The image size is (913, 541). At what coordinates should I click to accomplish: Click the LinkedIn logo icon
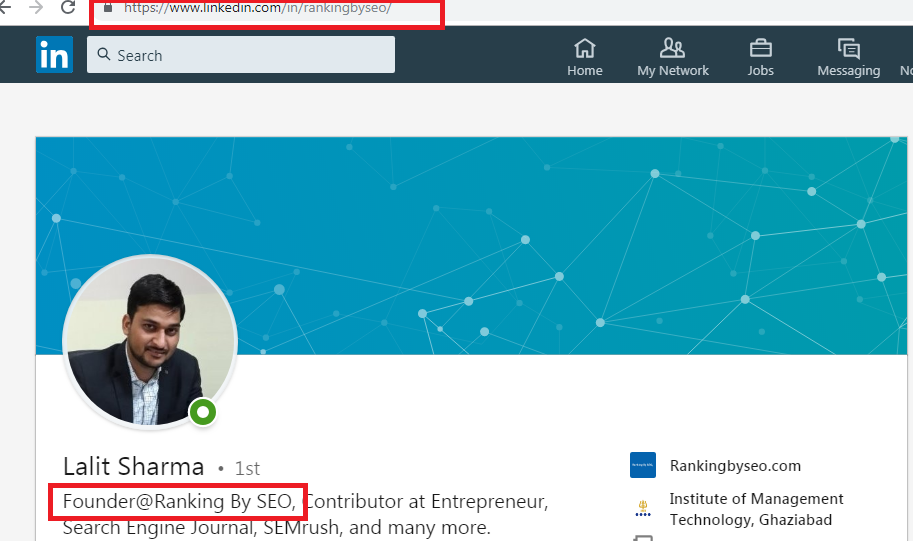(54, 55)
